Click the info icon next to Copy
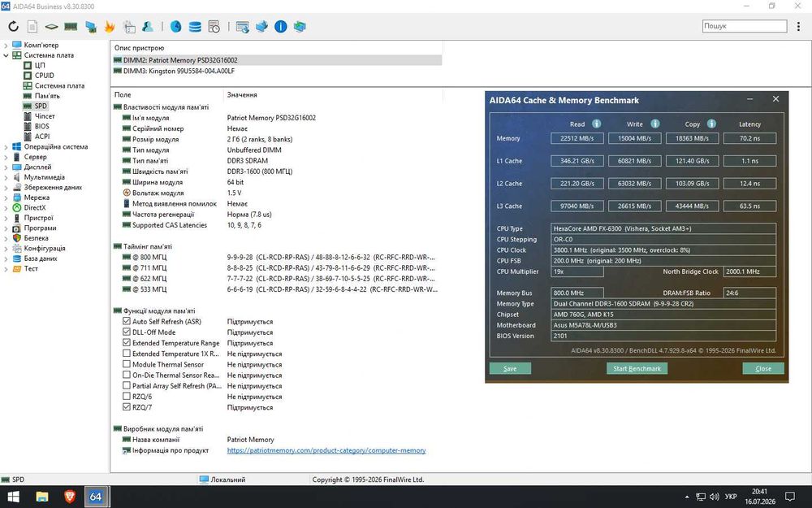The image size is (812, 508). click(x=711, y=124)
